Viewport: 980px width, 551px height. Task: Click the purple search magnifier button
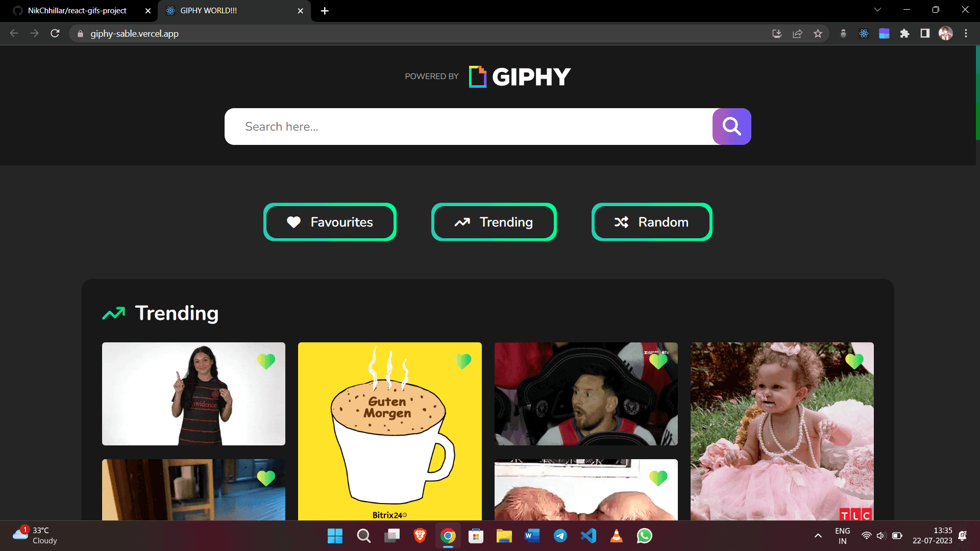click(x=731, y=127)
